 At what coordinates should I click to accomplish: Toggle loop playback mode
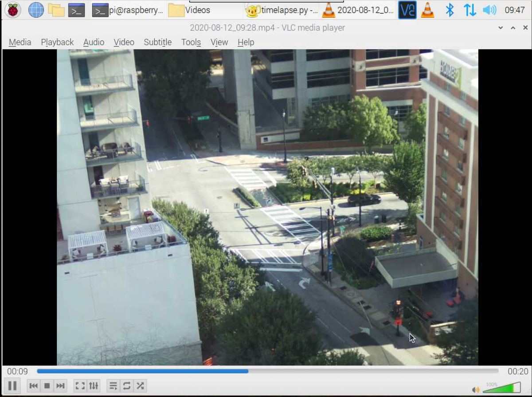pyautogui.click(x=127, y=385)
